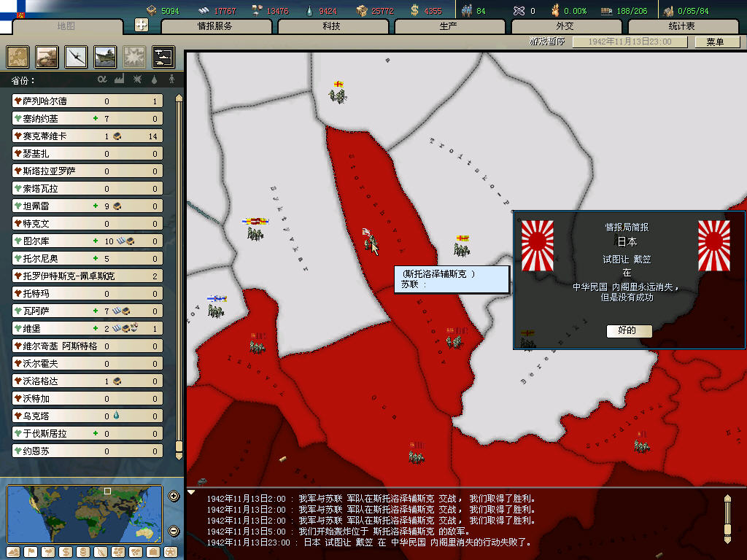This screenshot has width=747, height=560.
Task: Select province 约恩苏 in list
Action: (88, 451)
